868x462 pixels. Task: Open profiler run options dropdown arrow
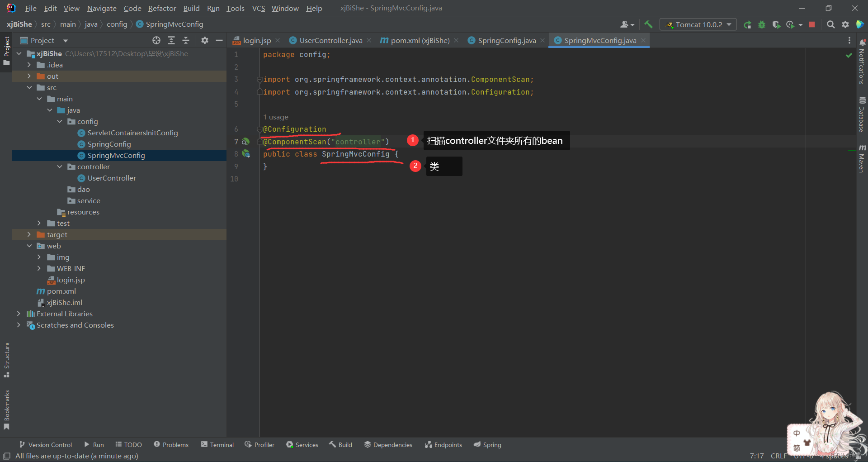click(801, 25)
